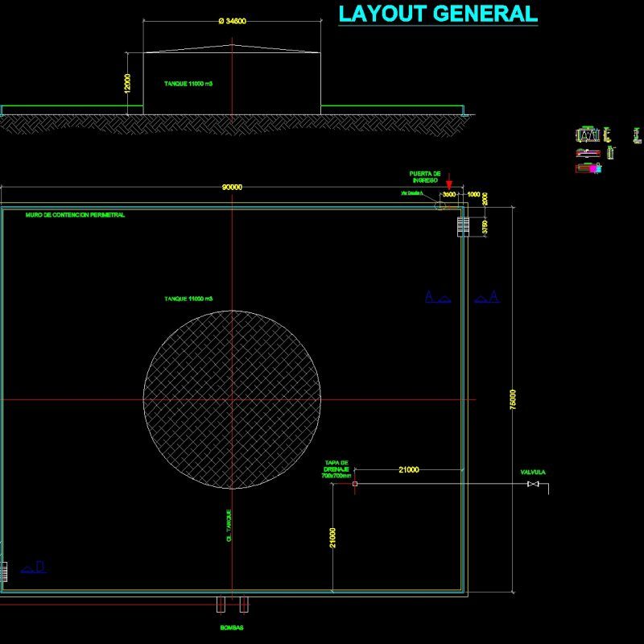The height and width of the screenshot is (644, 644).
Task: Click the 90000 dimension at the top of the plan
Action: (233, 187)
